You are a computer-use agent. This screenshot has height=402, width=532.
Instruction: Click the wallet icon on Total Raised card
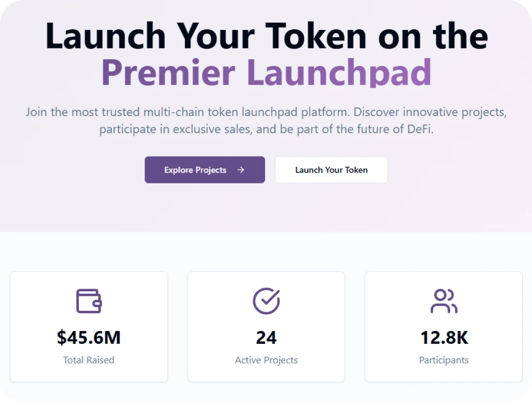89,301
